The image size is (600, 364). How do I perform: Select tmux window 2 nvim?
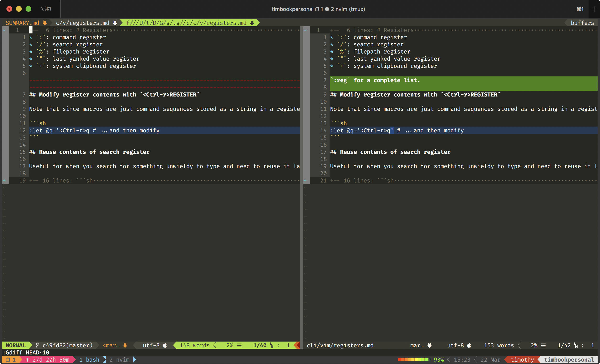120,360
